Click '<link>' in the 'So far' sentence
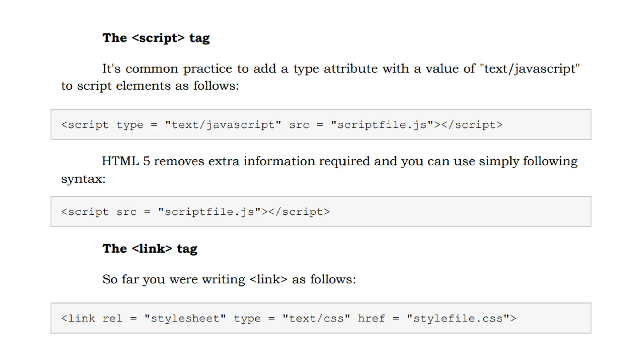 tap(268, 279)
